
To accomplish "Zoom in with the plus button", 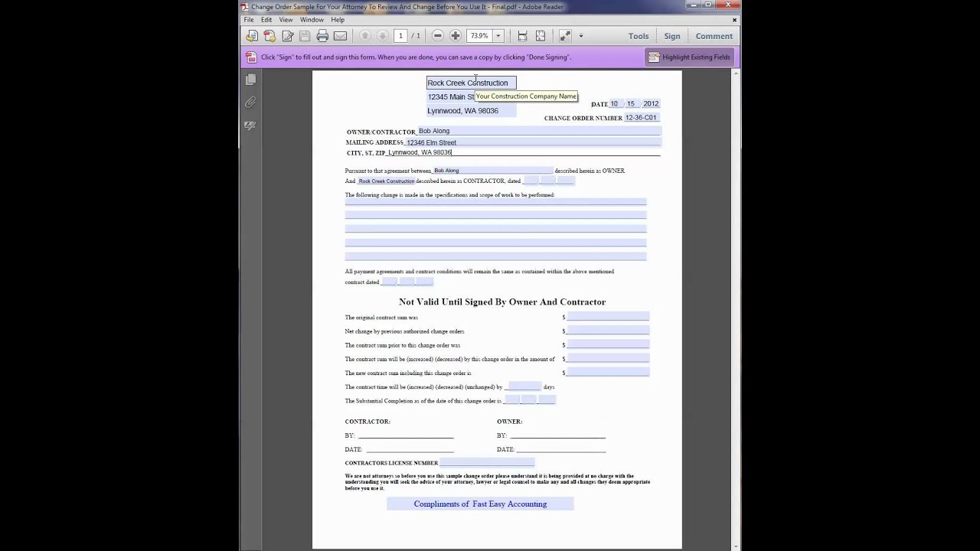I will tap(456, 36).
